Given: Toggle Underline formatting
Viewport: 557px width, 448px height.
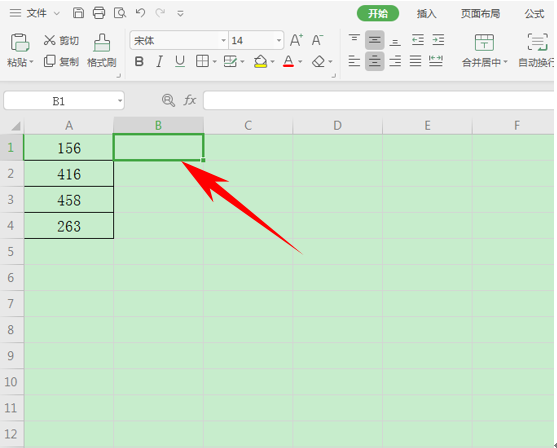Looking at the screenshot, I should (180, 62).
